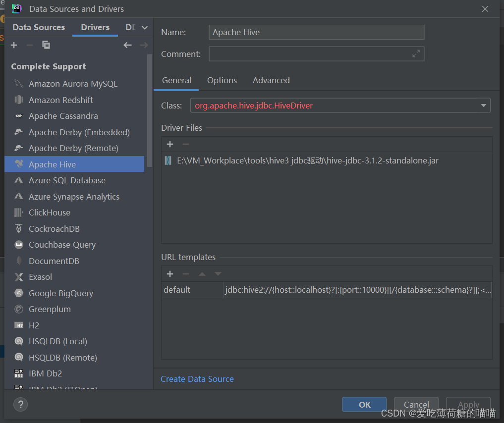
Task: Select the jdbc:hive2 URL template value
Action: 357,290
